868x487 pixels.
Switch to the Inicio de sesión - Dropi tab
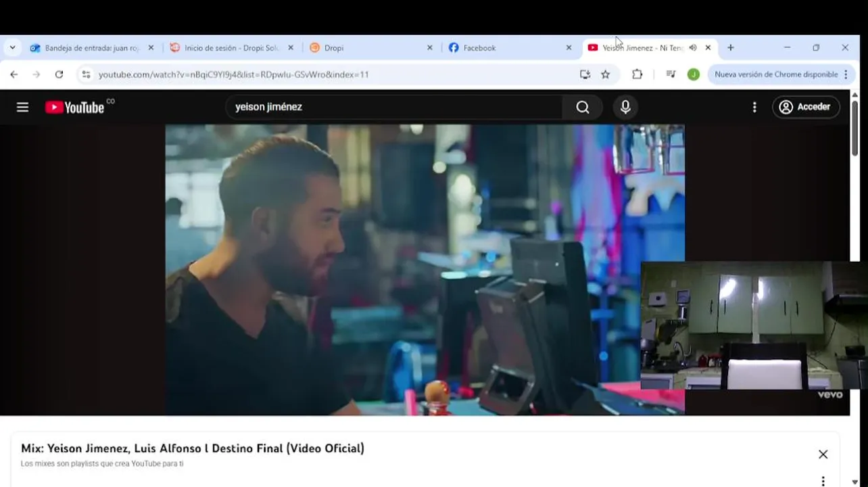coord(232,48)
